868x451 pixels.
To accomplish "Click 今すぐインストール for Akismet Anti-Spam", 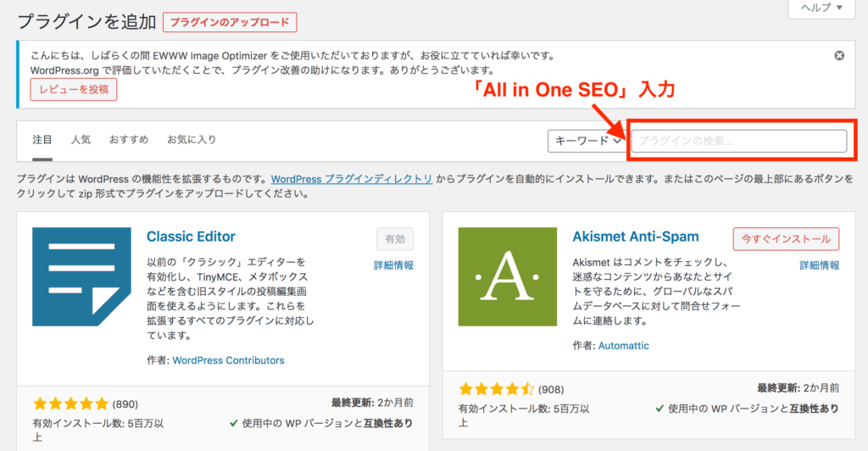I will click(786, 239).
